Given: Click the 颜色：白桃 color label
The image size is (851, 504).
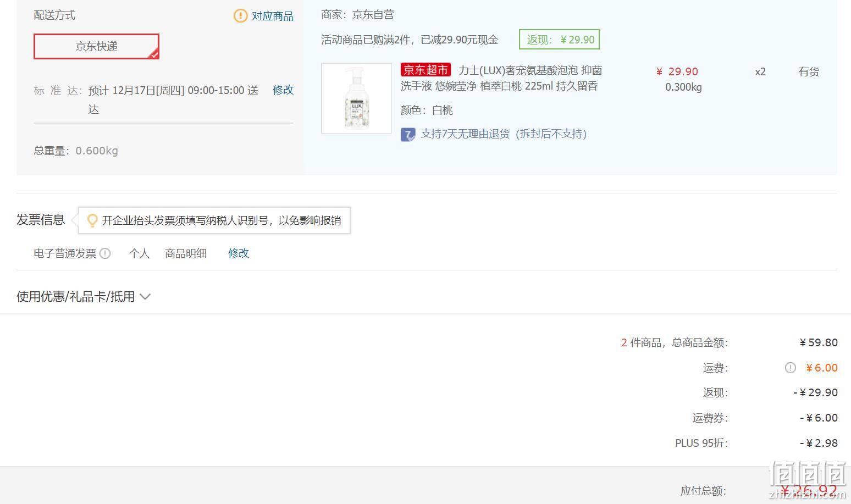Looking at the screenshot, I should (427, 110).
